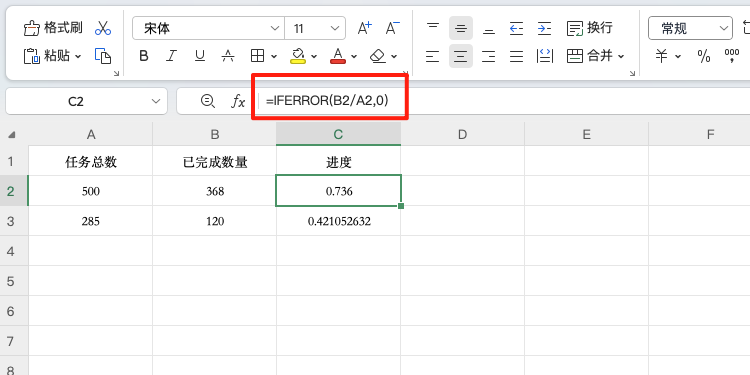
Task: Expand the number format dropdown 常规
Action: click(690, 29)
